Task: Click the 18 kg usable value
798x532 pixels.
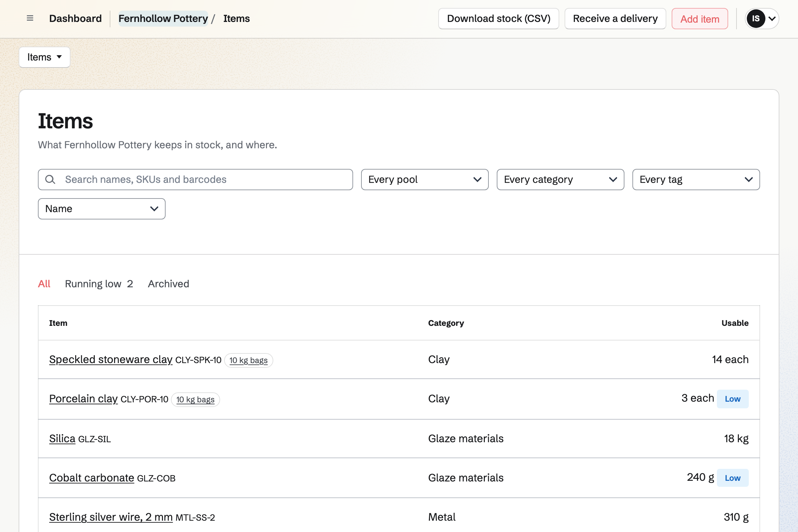Action: [736, 438]
